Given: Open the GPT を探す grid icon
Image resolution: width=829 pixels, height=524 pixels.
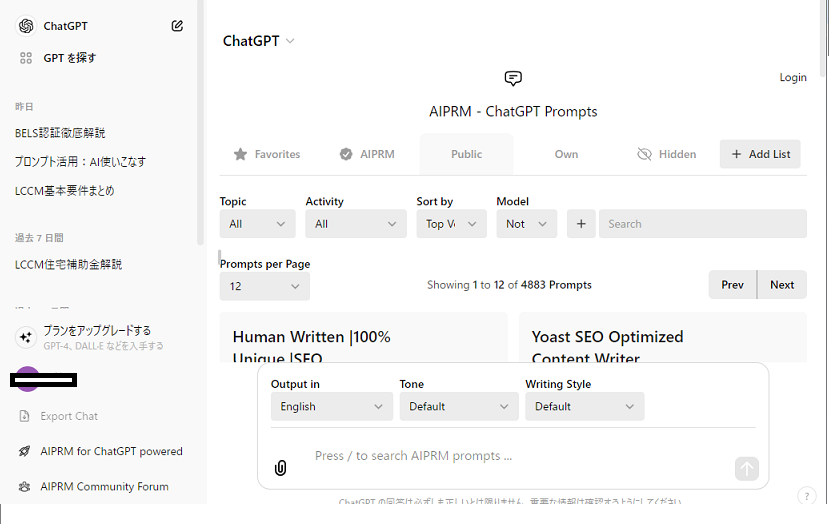Looking at the screenshot, I should click(x=25, y=58).
